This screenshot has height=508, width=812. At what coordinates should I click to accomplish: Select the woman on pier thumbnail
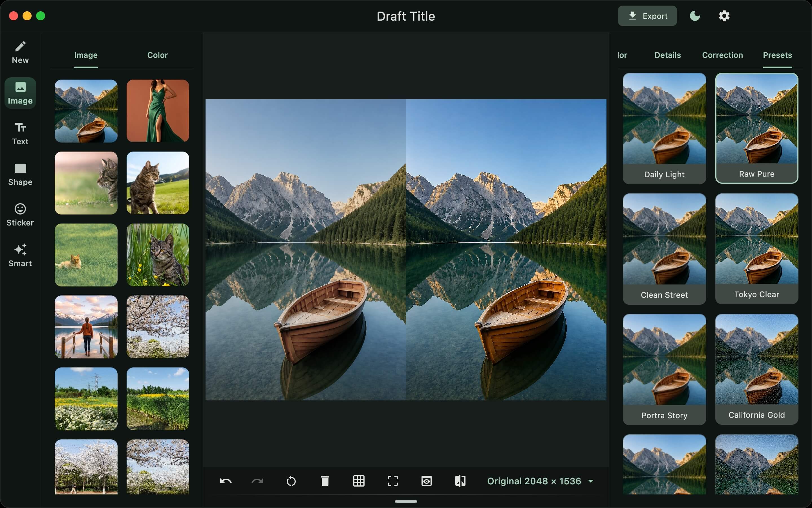86,327
